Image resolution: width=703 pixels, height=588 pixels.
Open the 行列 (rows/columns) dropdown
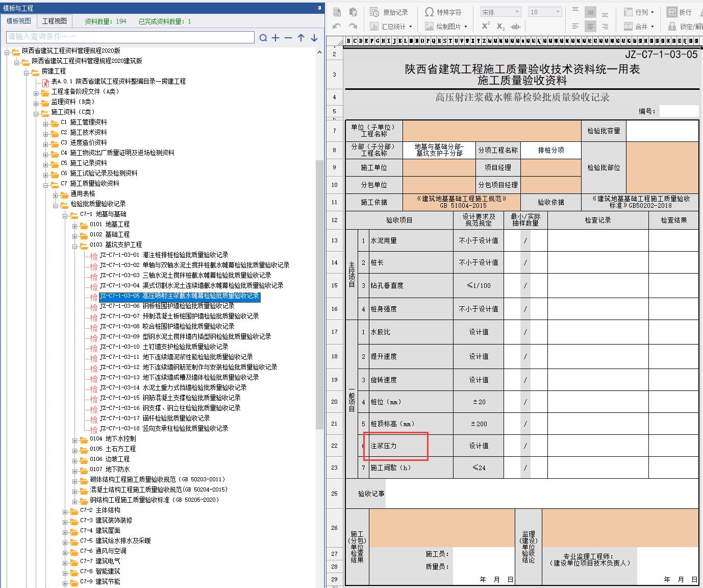pyautogui.click(x=639, y=12)
